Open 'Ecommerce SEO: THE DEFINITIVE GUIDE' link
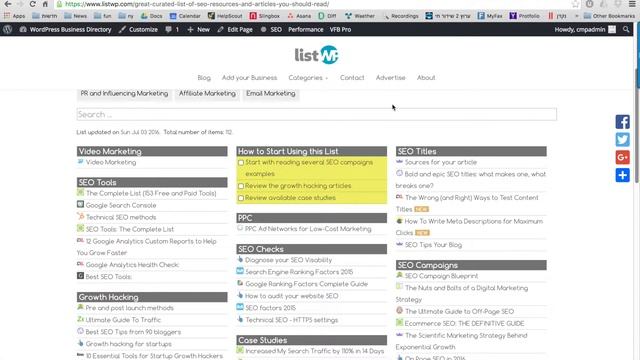The height and width of the screenshot is (360, 640). pyautogui.click(x=464, y=324)
